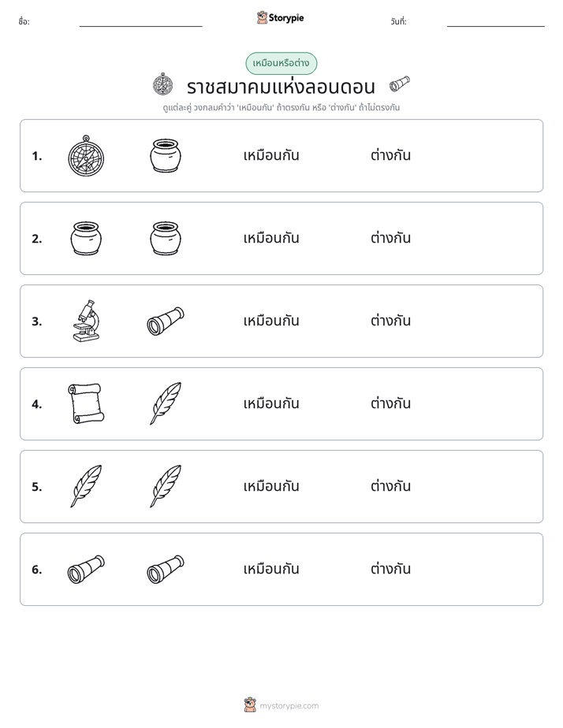Click the date (วันที่) input line
563x728 pixels.
click(496, 22)
